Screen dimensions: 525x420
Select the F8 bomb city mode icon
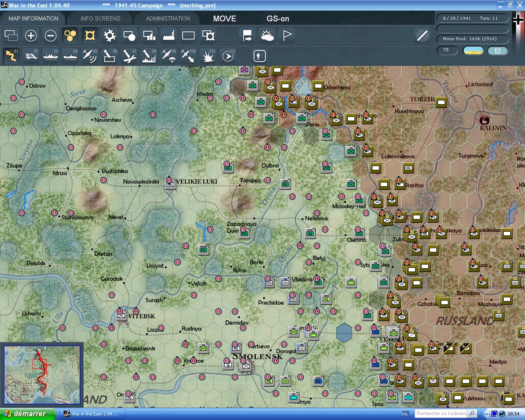click(149, 56)
